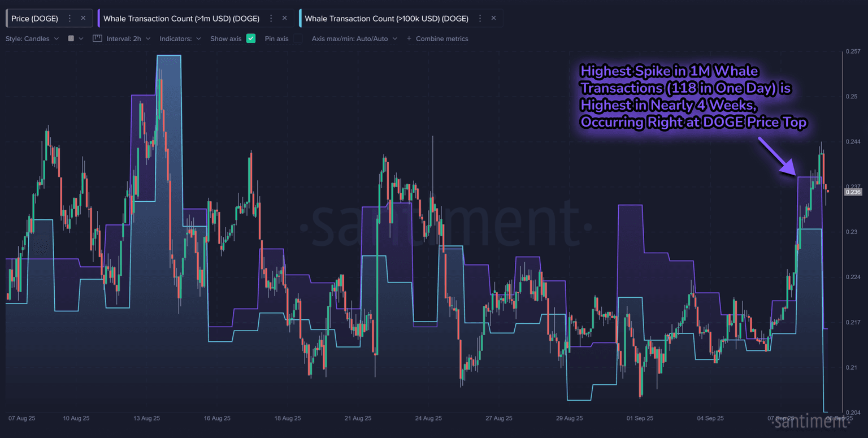Remove the Price (DOGE) metric
Image resolution: width=868 pixels, height=438 pixels.
click(x=83, y=19)
